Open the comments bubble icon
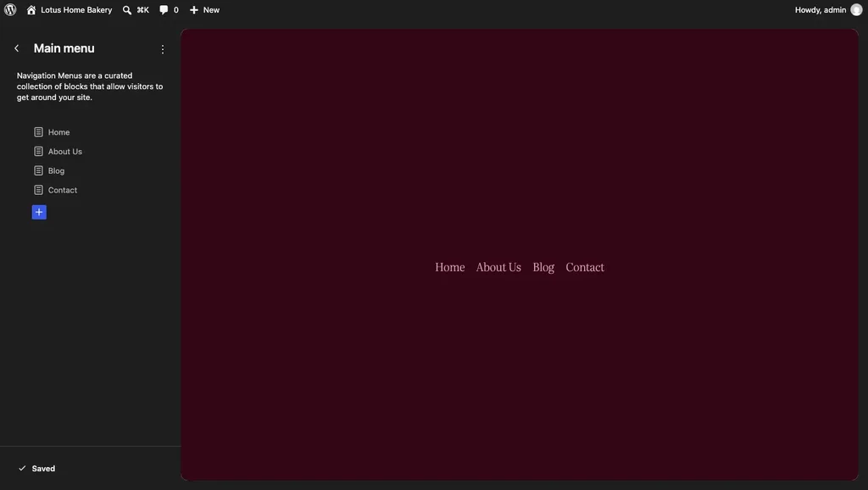The width and height of the screenshot is (868, 490). coord(164,10)
